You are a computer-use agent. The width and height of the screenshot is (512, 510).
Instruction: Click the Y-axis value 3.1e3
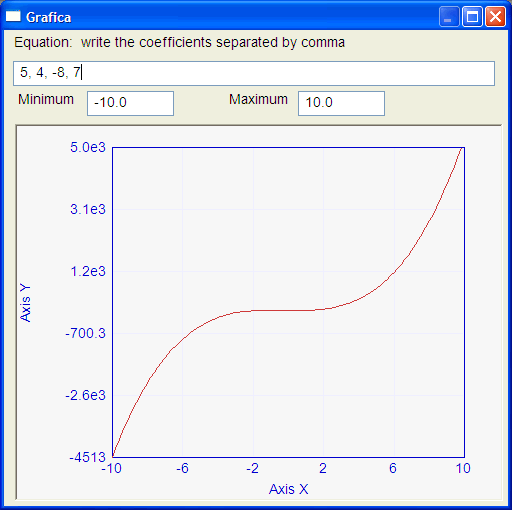pos(88,209)
